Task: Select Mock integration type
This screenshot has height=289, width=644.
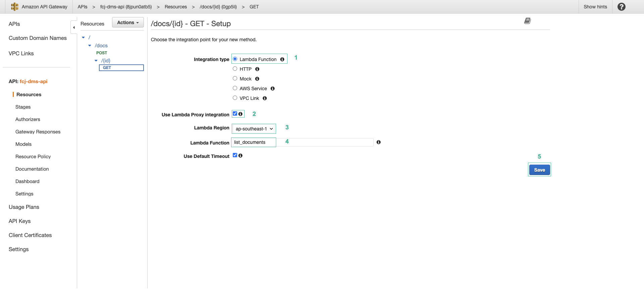Action: pyautogui.click(x=235, y=78)
